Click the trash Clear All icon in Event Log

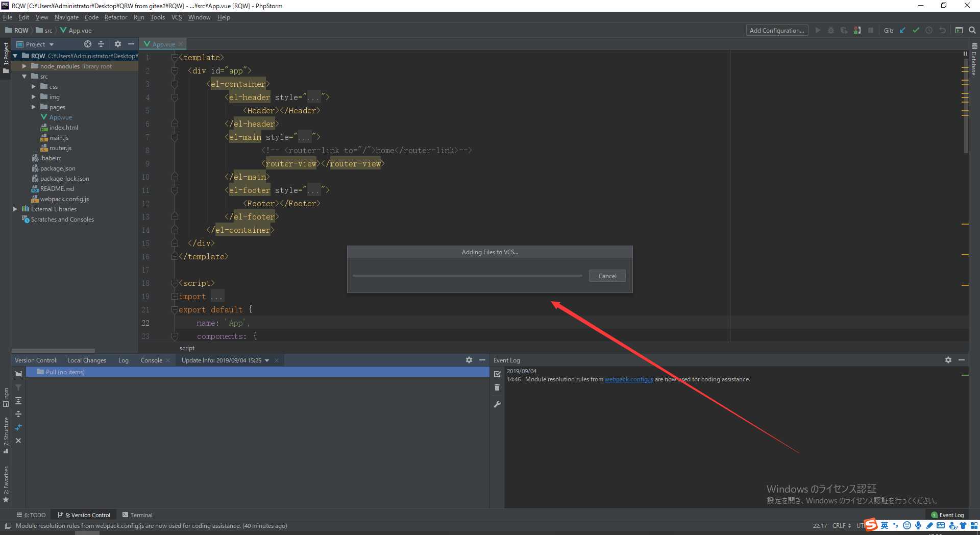click(x=498, y=387)
